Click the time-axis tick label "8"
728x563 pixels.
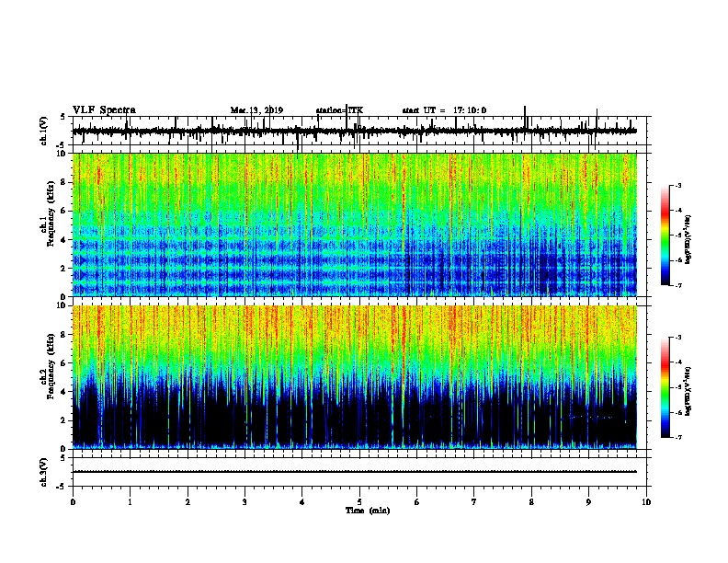click(x=531, y=502)
